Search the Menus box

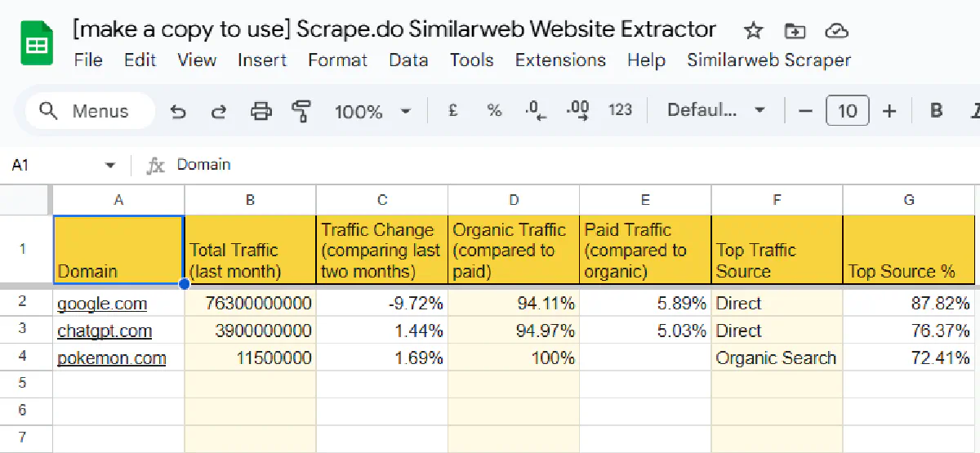(89, 111)
